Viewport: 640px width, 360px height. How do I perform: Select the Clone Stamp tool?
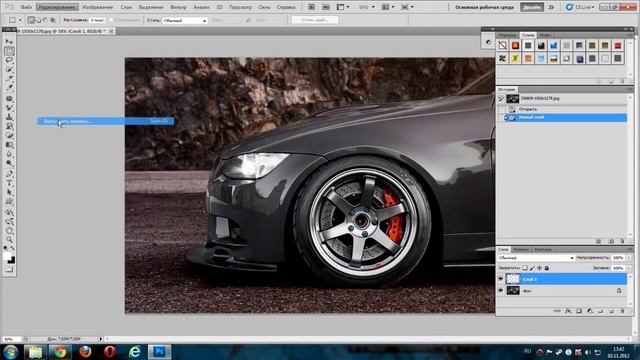coord(9,117)
